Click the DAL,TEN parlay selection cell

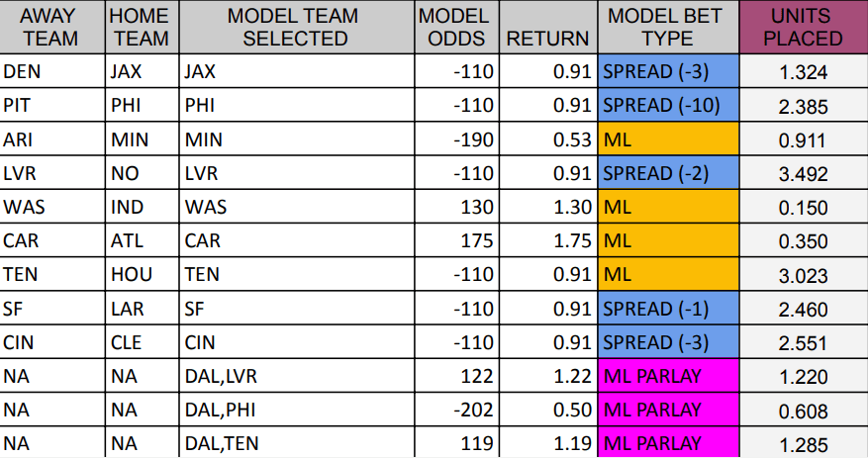click(294, 444)
